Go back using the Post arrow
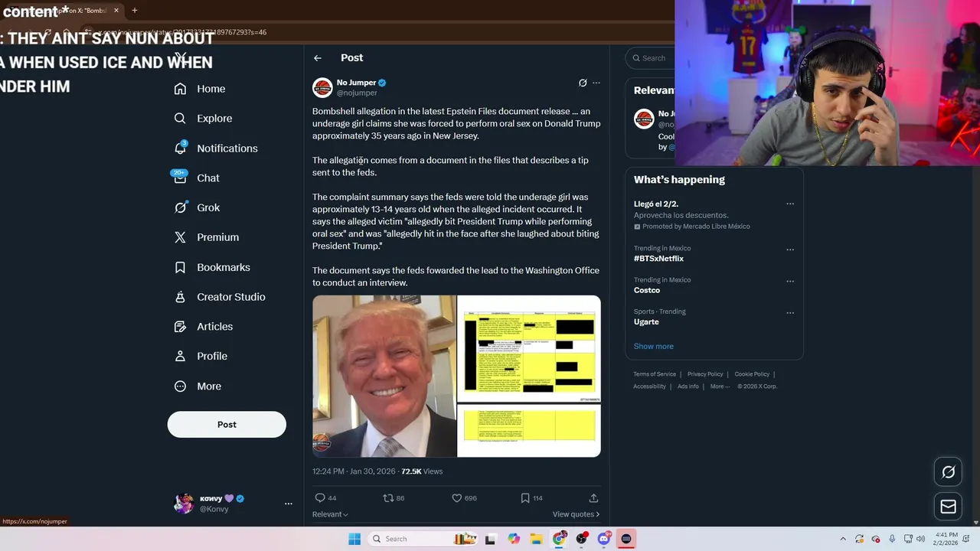 tap(318, 58)
